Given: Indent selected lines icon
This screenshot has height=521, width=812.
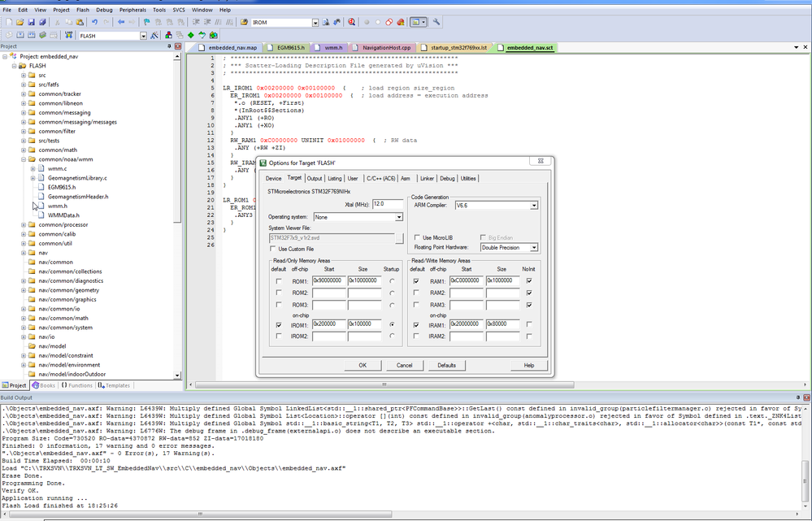Looking at the screenshot, I should (x=196, y=22).
